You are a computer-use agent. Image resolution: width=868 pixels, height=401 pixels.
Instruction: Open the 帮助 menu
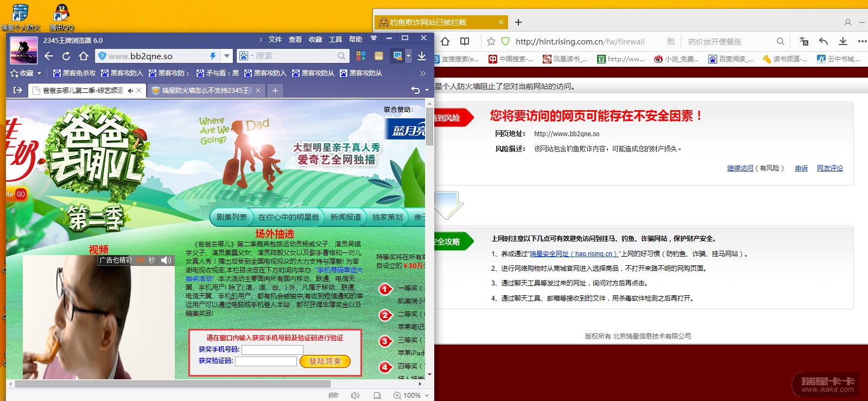356,40
